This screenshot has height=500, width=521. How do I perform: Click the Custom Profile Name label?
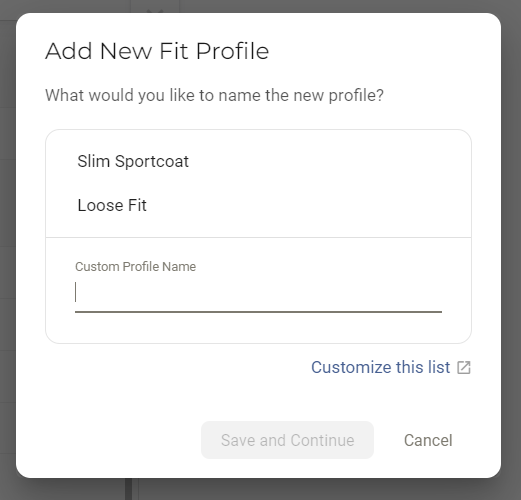[135, 267]
